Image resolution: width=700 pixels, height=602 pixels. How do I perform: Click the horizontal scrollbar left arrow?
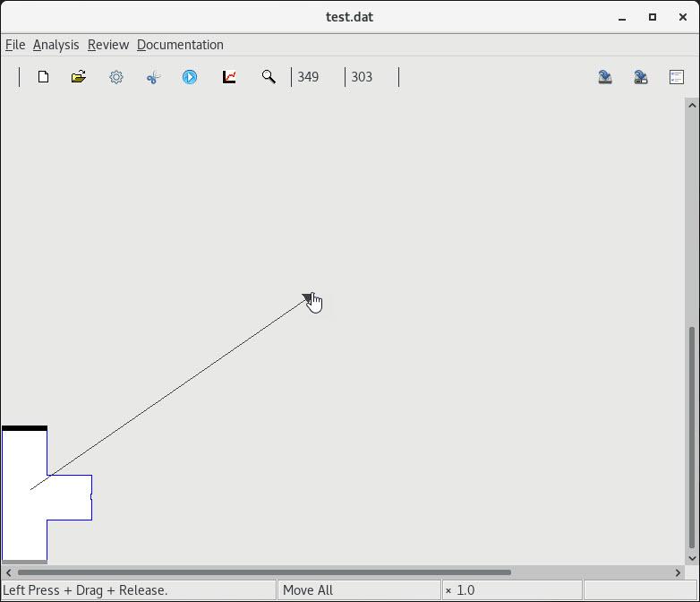8,572
